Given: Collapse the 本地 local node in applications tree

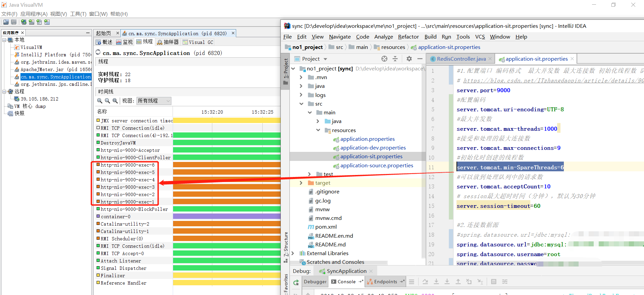Looking at the screenshot, I should (4, 40).
